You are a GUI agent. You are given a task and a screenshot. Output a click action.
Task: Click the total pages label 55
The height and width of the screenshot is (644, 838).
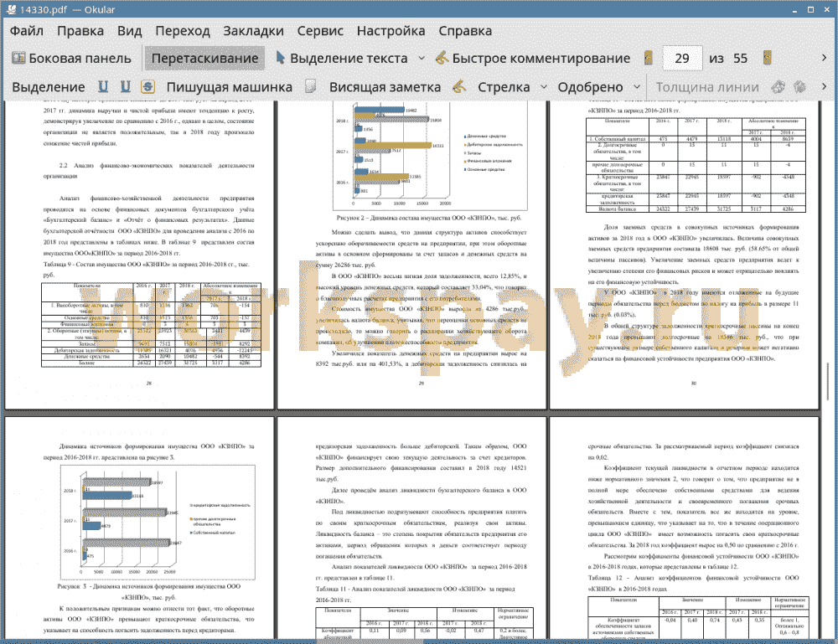(x=740, y=59)
